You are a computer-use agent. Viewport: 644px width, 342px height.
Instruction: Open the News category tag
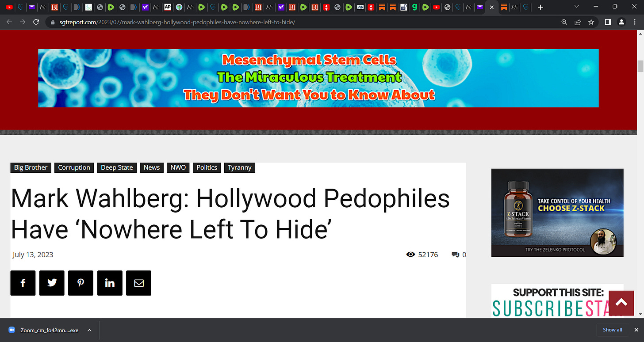click(x=152, y=167)
